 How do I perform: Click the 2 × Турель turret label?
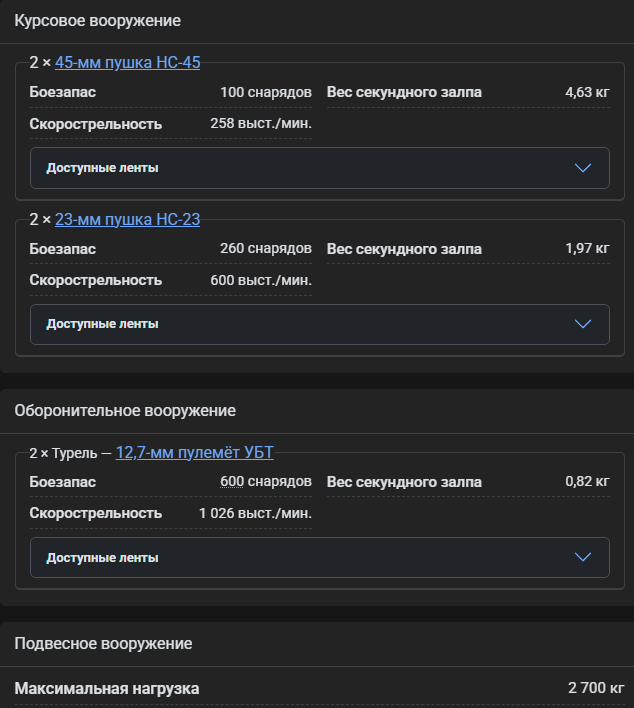[63, 453]
